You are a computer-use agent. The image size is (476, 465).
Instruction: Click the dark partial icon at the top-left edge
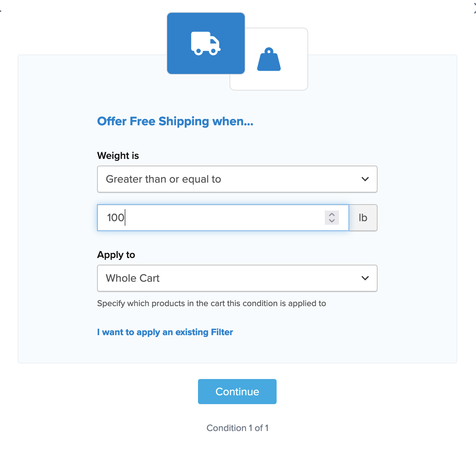tap(1, 11)
